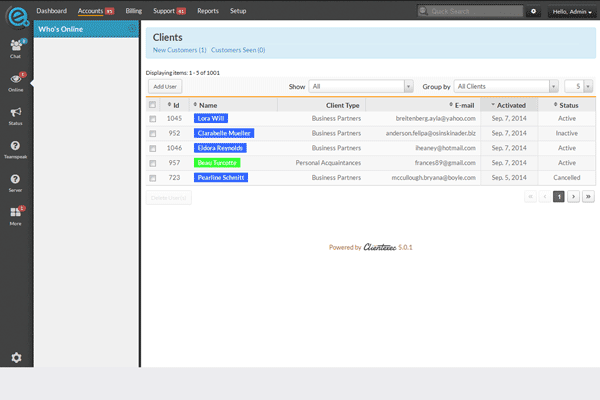Open the Teamspeak sidebar icon

[x=15, y=148]
